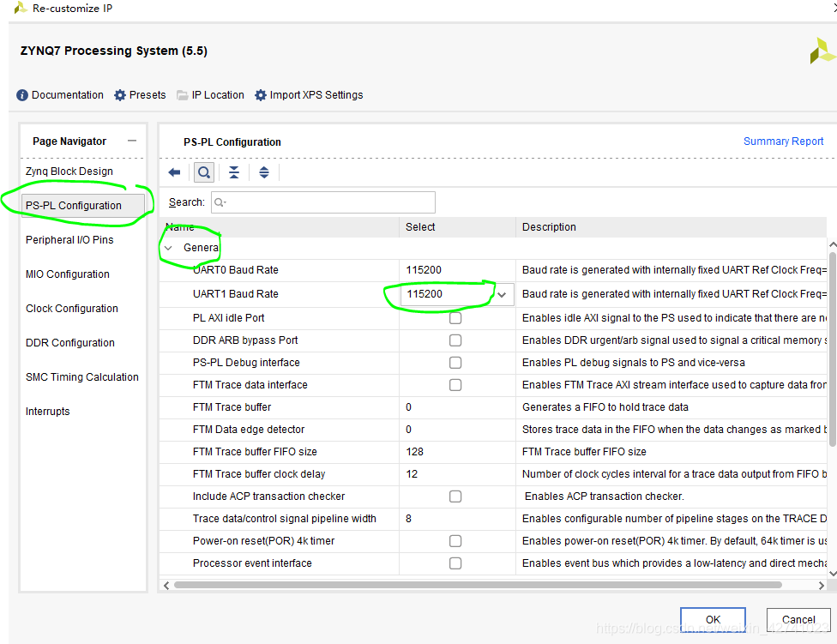
Task: Click the Select column header
Action: (457, 227)
